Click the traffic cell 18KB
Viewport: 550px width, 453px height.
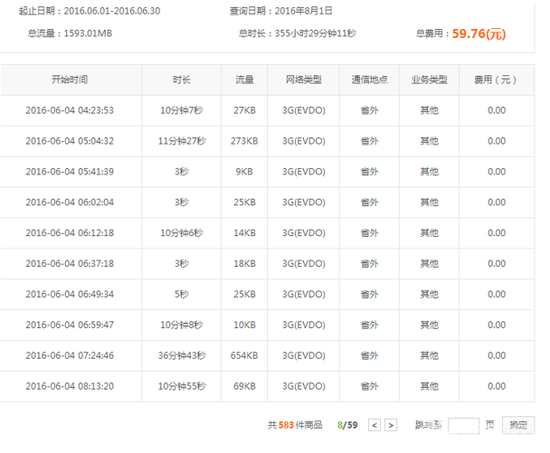[244, 264]
